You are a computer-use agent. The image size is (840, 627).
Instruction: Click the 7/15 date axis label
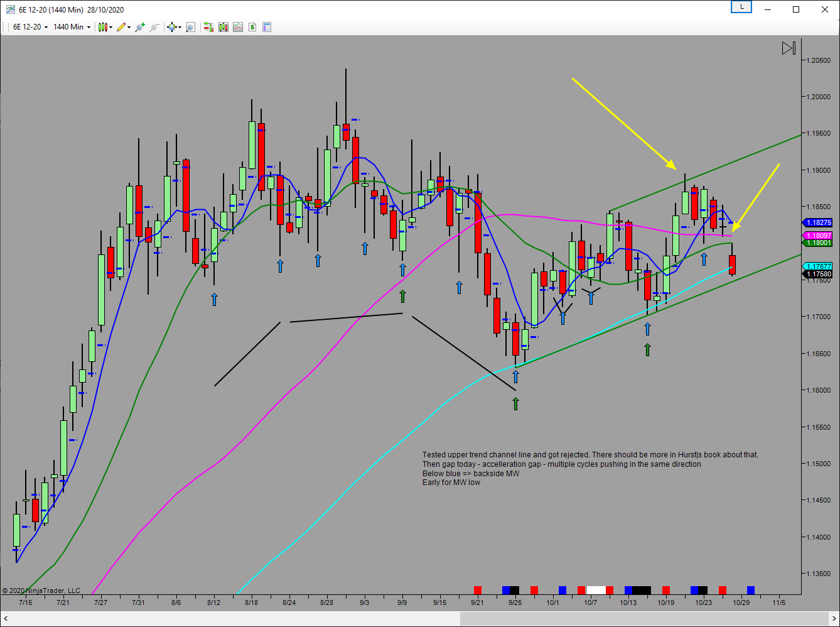pos(25,602)
